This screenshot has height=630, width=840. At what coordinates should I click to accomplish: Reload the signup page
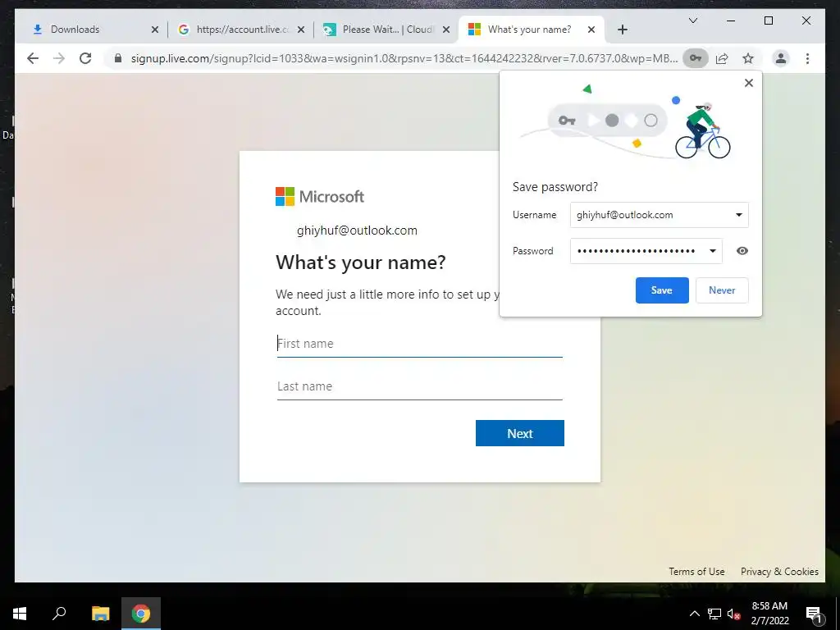point(85,58)
